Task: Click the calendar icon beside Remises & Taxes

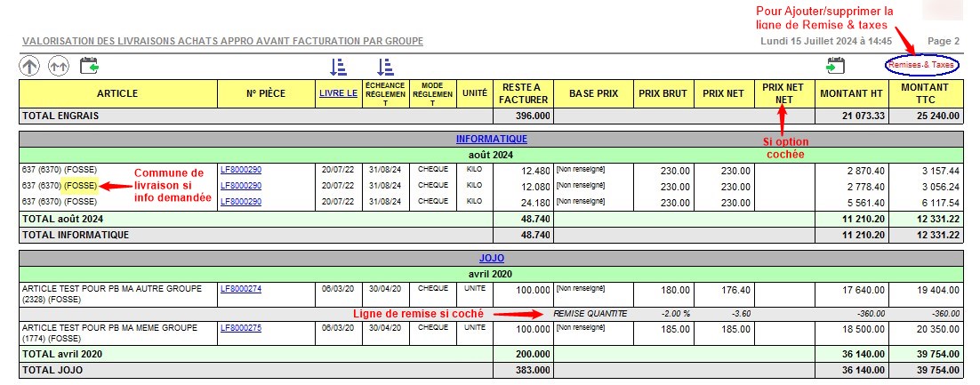Action: click(x=834, y=66)
